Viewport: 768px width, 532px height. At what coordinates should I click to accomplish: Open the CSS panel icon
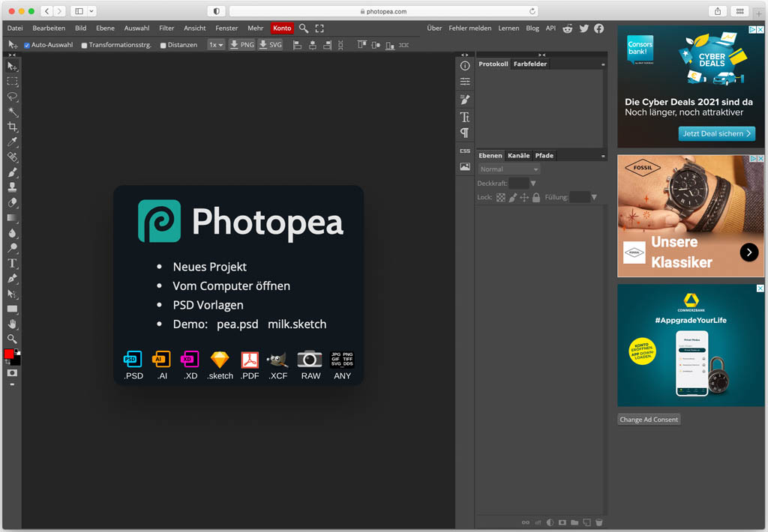point(465,151)
